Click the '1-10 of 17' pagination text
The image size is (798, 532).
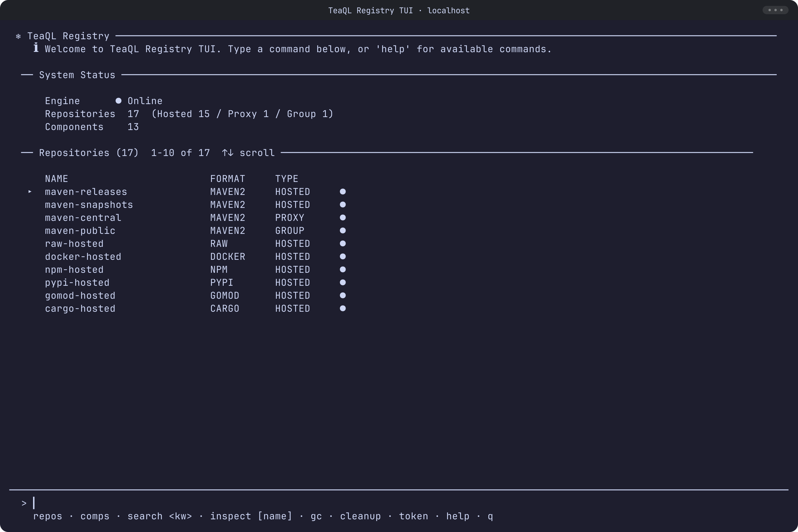180,153
